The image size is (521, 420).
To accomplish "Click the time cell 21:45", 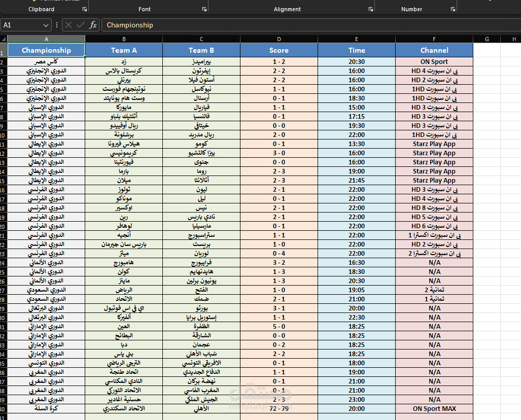I will pos(357,181).
